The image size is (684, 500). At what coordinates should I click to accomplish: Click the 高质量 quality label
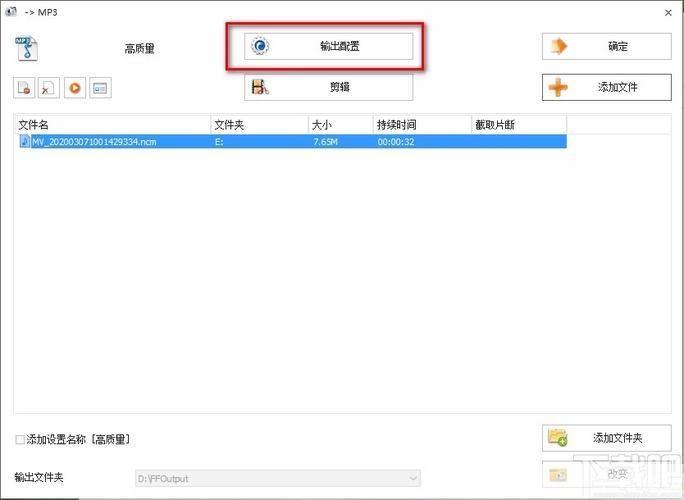pyautogui.click(x=140, y=48)
